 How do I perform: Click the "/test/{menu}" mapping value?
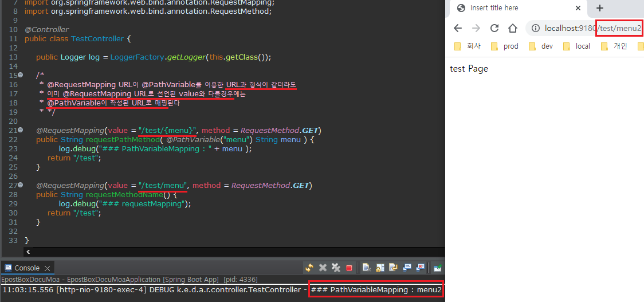[x=167, y=130]
